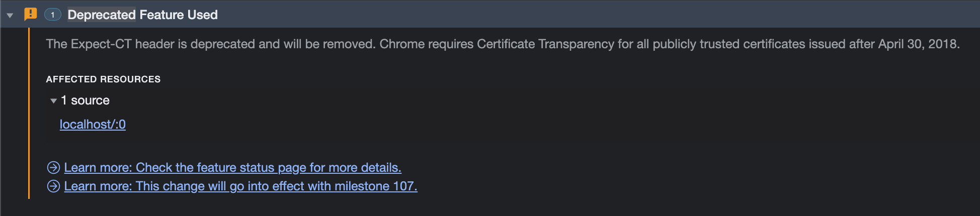Viewport: 980px width, 216px height.
Task: Click the April 30, 2018 date text
Action: [918, 44]
